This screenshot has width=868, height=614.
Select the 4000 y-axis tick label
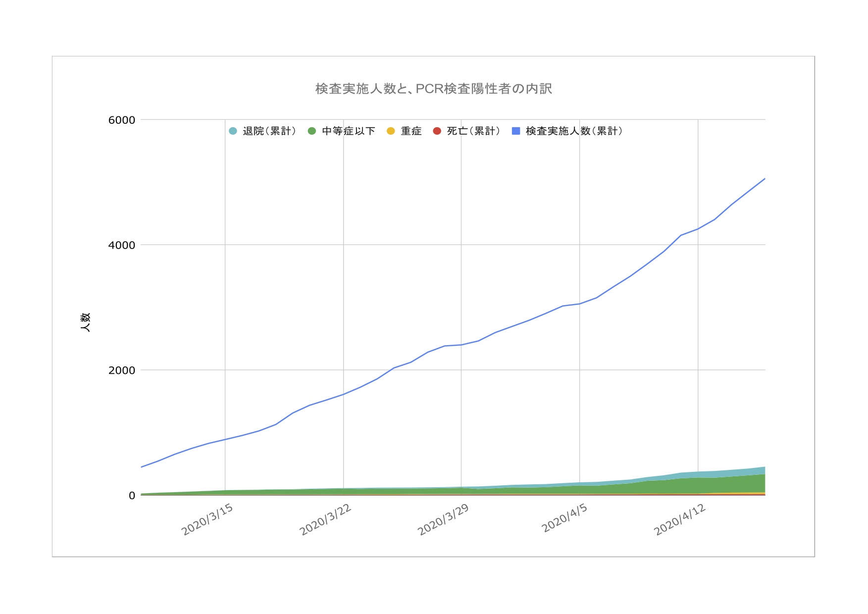121,245
